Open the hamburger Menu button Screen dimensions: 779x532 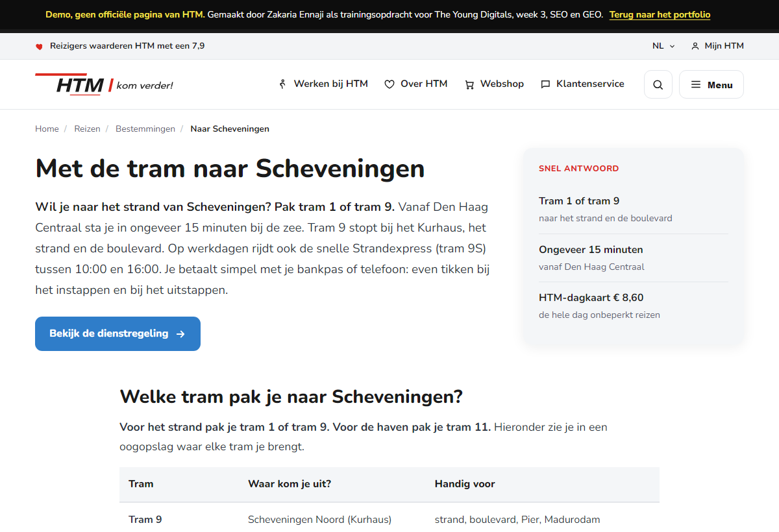point(711,84)
